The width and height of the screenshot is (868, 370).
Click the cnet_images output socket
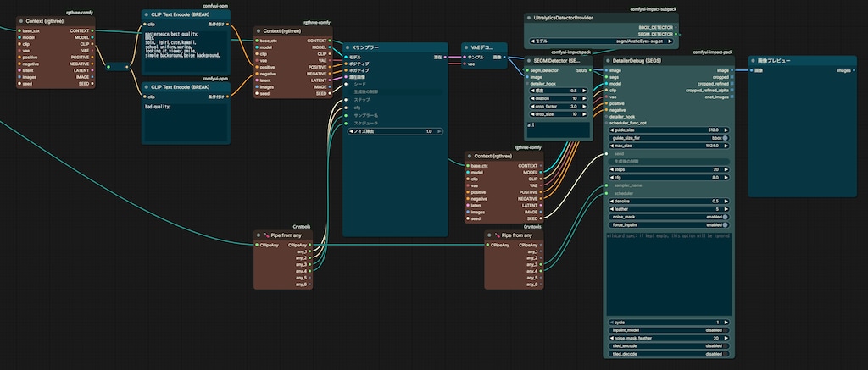pyautogui.click(x=732, y=97)
